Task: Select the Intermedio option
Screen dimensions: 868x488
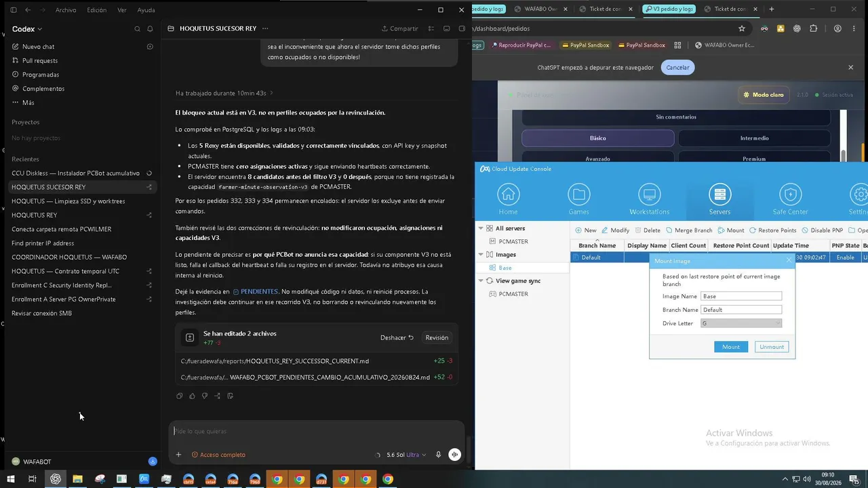Action: (x=754, y=138)
